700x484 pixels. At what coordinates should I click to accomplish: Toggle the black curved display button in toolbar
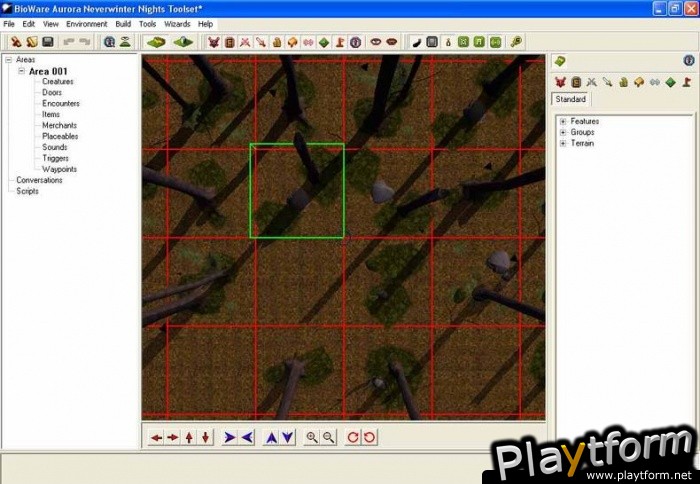pos(416,42)
